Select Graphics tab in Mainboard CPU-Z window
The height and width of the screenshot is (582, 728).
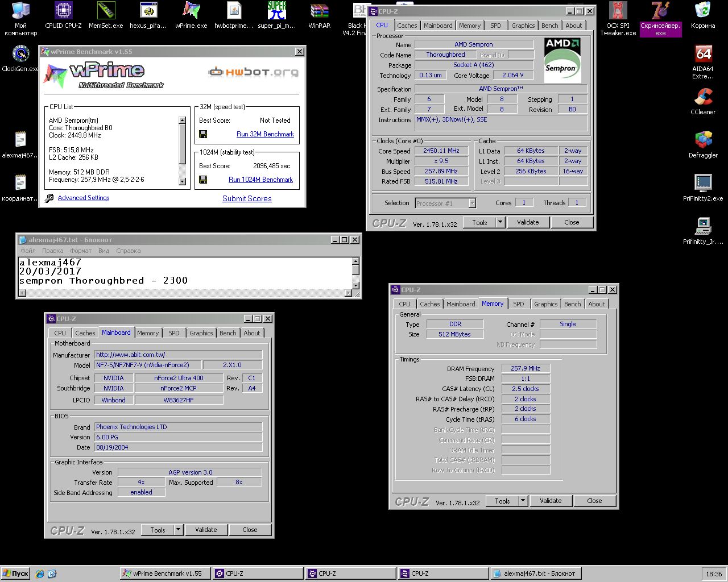[x=201, y=333]
